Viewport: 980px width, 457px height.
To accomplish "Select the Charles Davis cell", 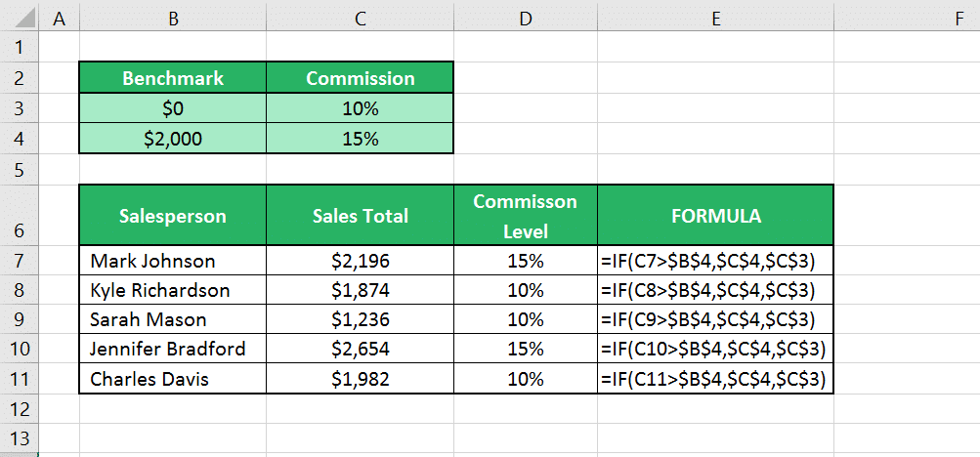I will [x=173, y=378].
